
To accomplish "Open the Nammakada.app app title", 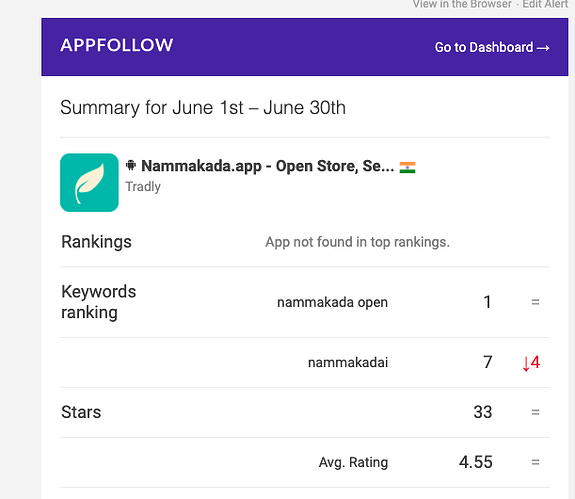I will click(267, 166).
